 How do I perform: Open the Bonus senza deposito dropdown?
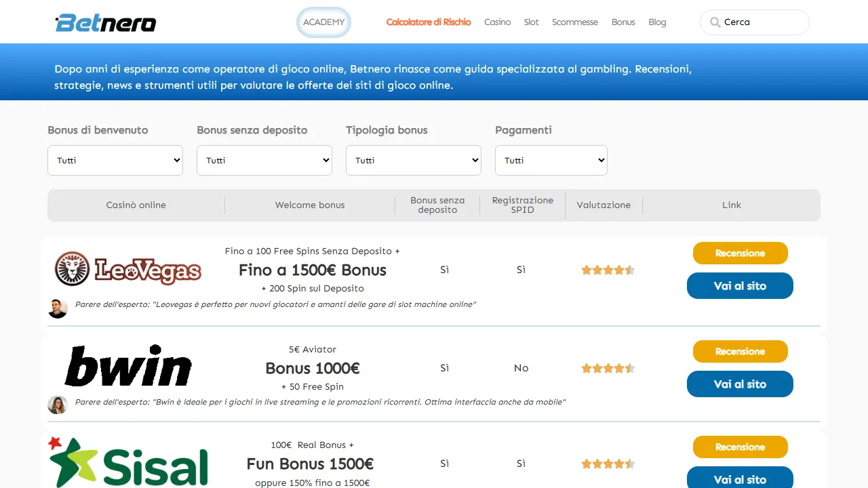point(264,160)
